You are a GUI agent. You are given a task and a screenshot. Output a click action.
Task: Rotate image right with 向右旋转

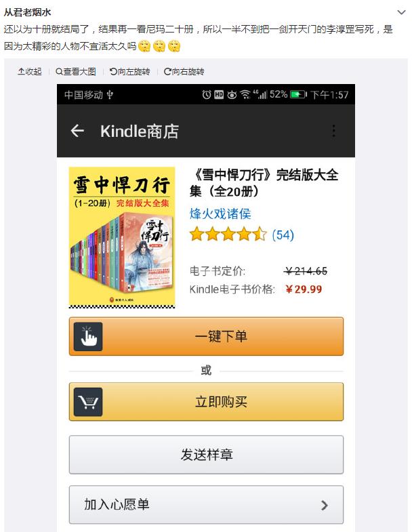[184, 72]
